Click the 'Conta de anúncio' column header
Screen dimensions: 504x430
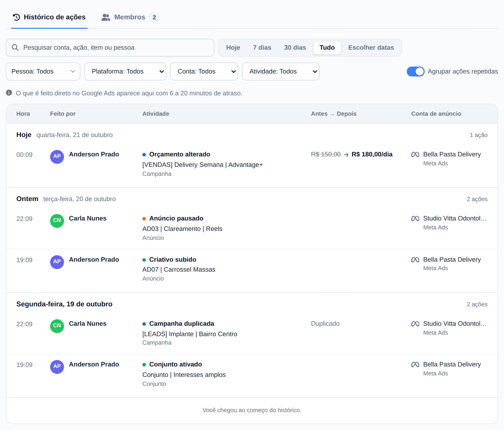click(x=436, y=114)
